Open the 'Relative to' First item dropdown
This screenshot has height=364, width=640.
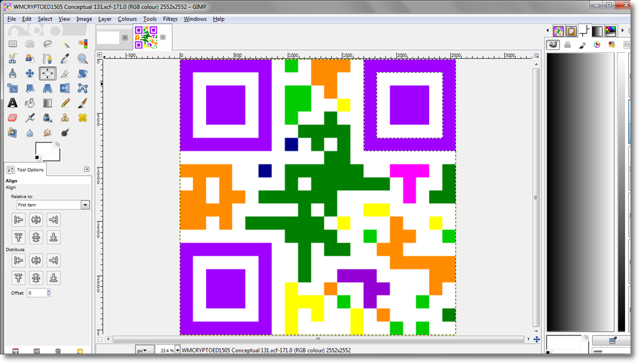53,205
